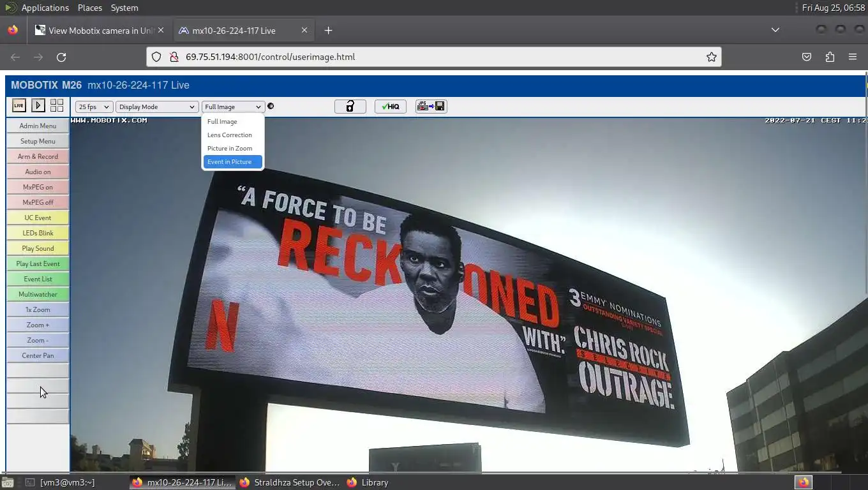Reset to 1x Zoom

(38, 309)
